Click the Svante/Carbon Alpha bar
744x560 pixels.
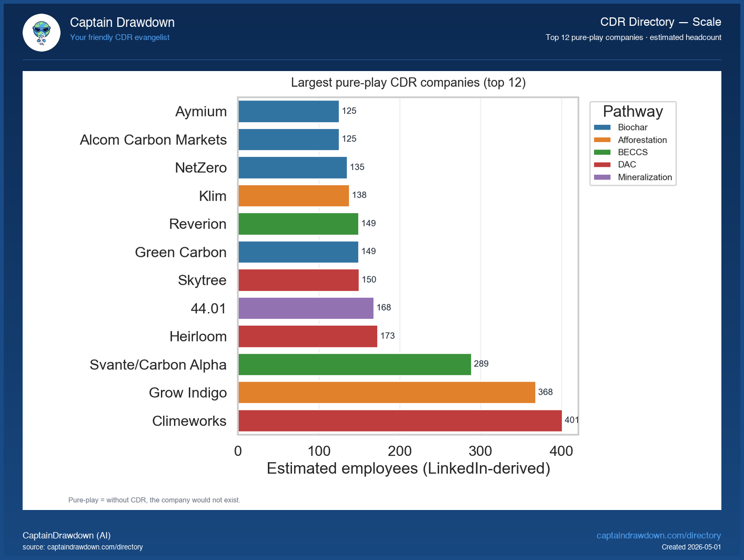[355, 364]
